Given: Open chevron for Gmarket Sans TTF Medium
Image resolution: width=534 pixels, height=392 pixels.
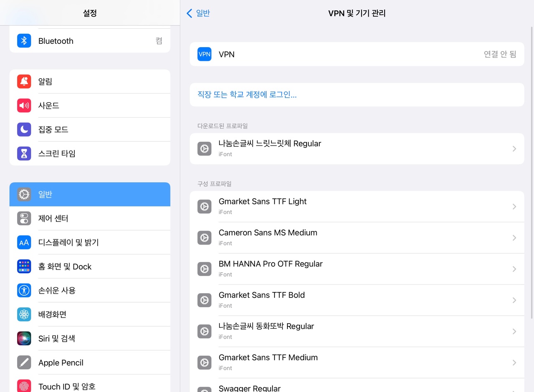Looking at the screenshot, I should [x=514, y=363].
